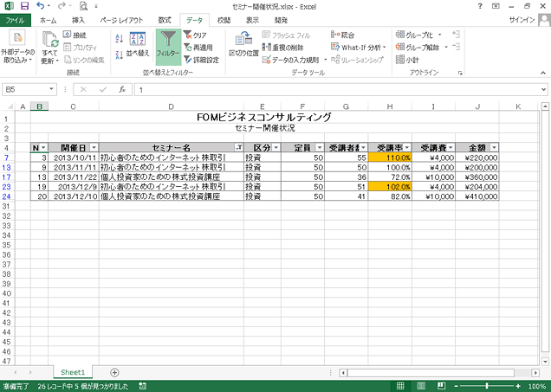The width and height of the screenshot is (551, 392).
Task: Click 重複の削除 remove duplicates
Action: (x=283, y=48)
